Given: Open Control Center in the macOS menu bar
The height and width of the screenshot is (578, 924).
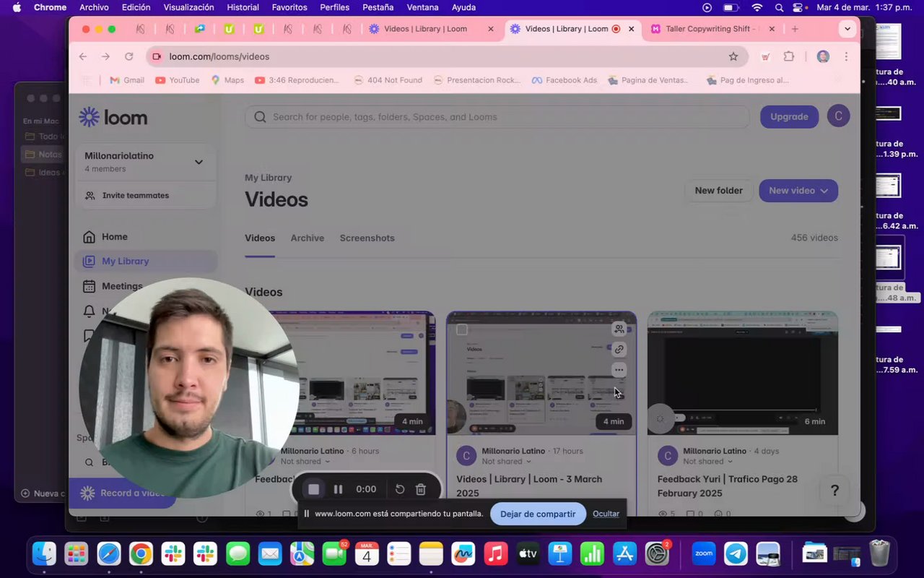Looking at the screenshot, I should 798,7.
